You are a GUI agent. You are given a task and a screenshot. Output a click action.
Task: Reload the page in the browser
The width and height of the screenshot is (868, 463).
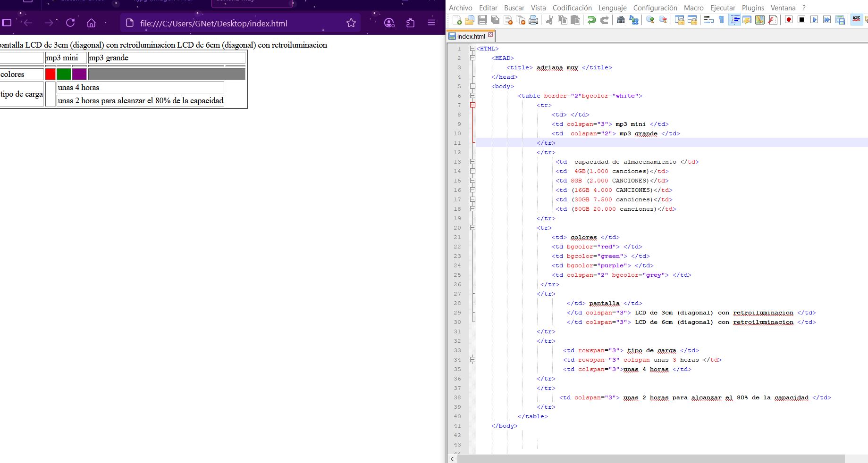coord(70,23)
